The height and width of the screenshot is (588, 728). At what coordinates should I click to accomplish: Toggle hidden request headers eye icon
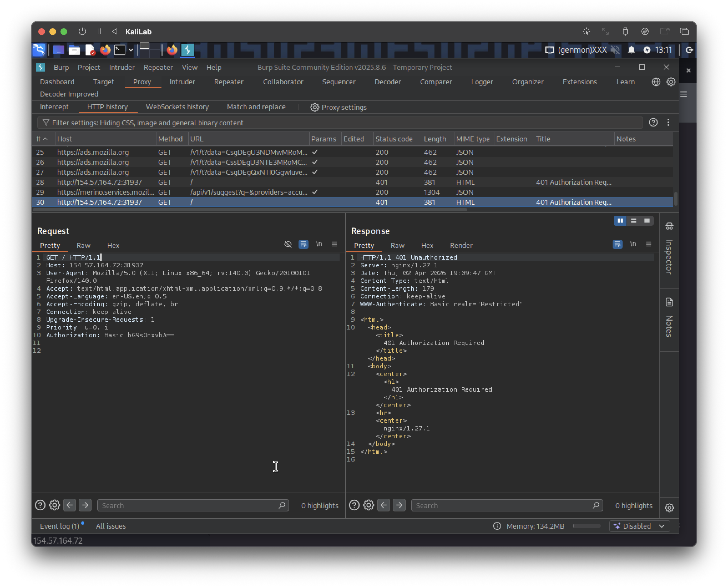288,244
